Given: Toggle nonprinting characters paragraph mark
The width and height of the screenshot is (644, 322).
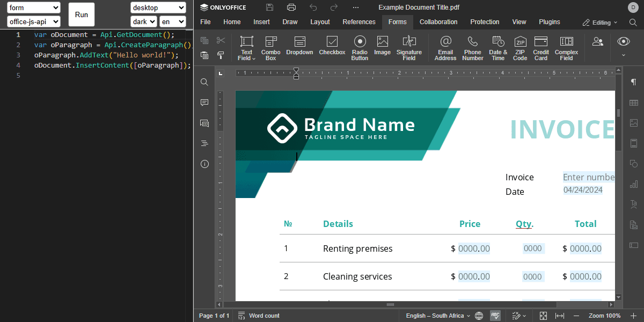Looking at the screenshot, I should tap(634, 82).
